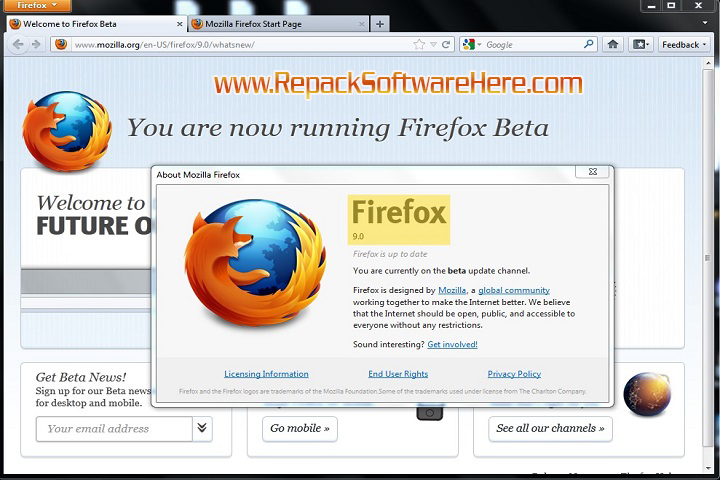This screenshot has width=720, height=480.
Task: Click the Get involved! link
Action: tap(452, 344)
